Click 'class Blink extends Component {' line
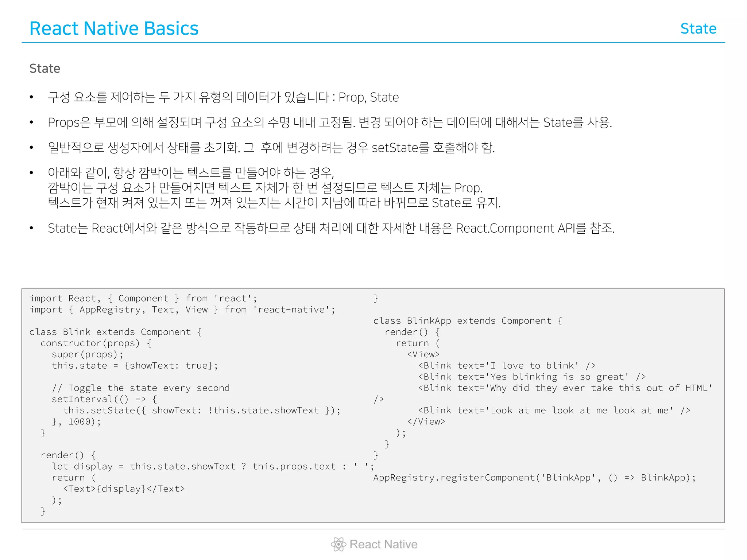 116,332
